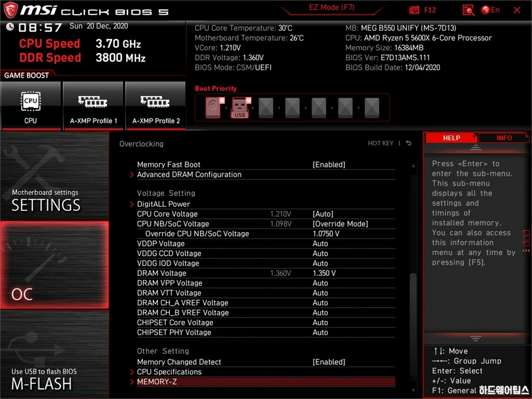
Task: Select the USB boot device icon
Action: 241,108
